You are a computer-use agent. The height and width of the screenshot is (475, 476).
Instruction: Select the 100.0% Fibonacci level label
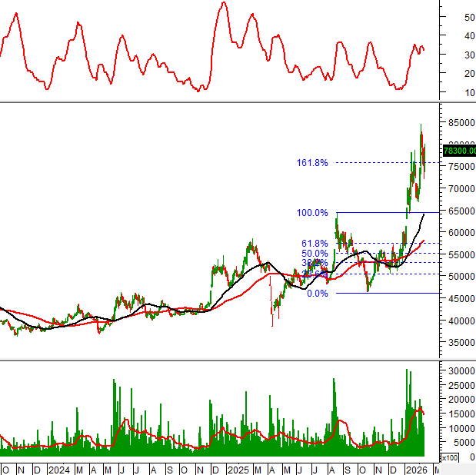(312, 213)
